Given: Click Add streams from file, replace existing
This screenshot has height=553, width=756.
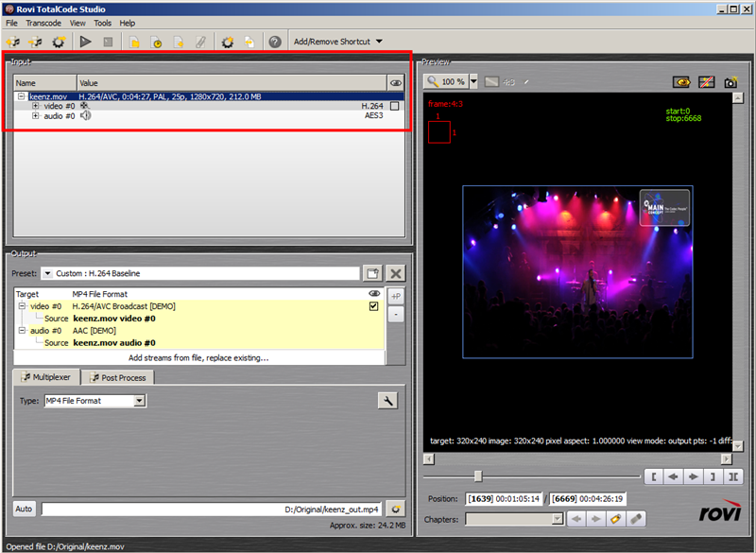Looking at the screenshot, I should point(198,357).
